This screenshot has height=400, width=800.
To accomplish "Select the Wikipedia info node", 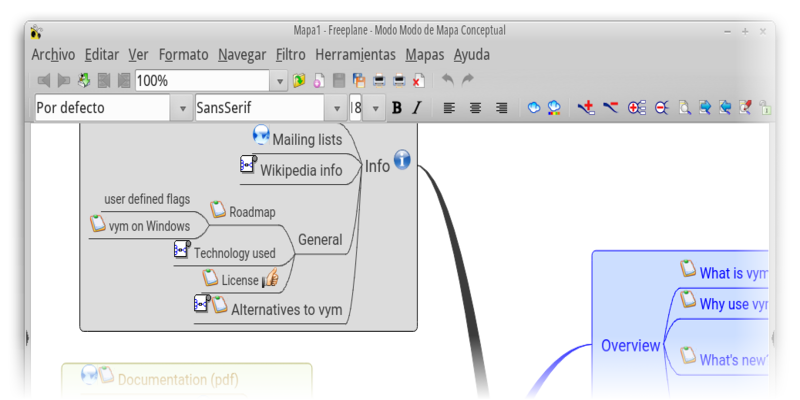I will tap(301, 170).
